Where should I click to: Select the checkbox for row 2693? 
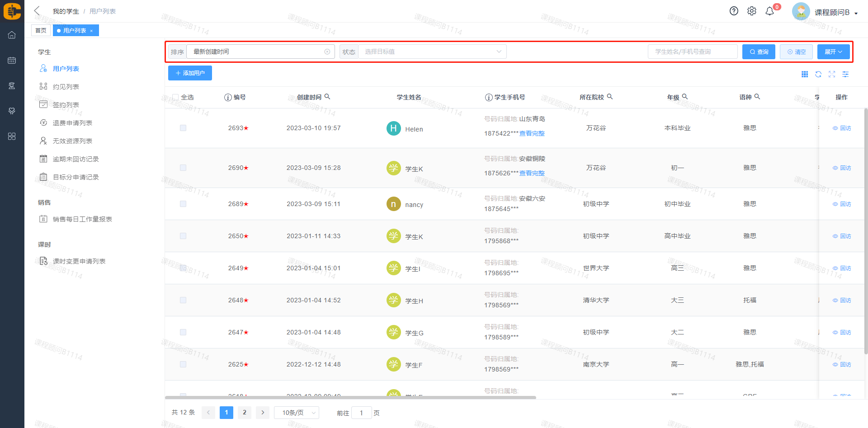183,128
